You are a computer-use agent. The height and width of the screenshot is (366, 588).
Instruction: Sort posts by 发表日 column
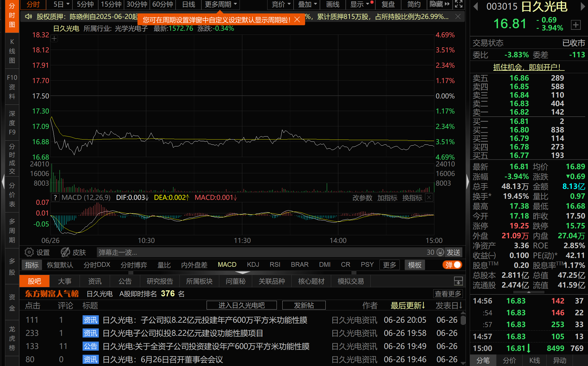(449, 305)
